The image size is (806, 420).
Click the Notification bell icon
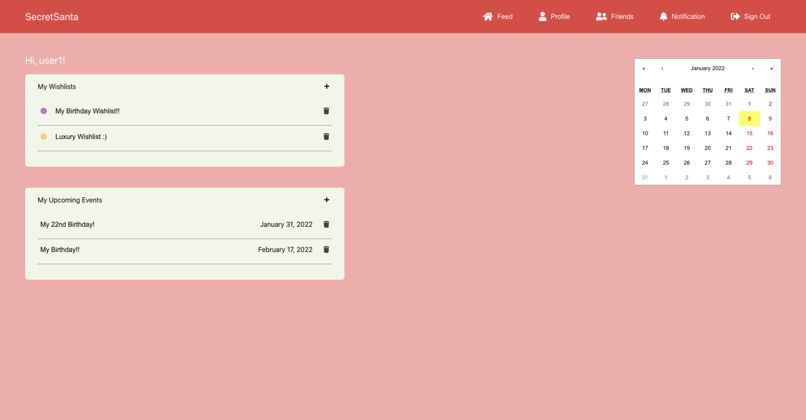pyautogui.click(x=663, y=16)
